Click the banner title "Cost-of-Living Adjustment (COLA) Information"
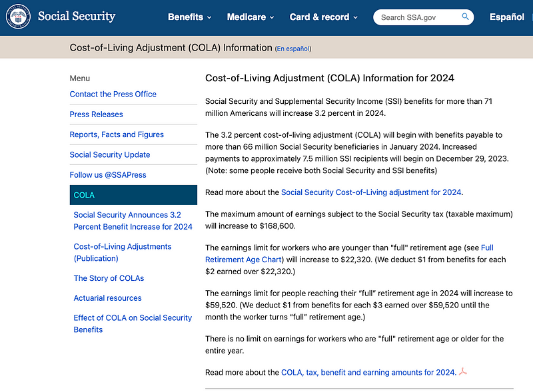The height and width of the screenshot is (392, 533). pyautogui.click(x=171, y=47)
